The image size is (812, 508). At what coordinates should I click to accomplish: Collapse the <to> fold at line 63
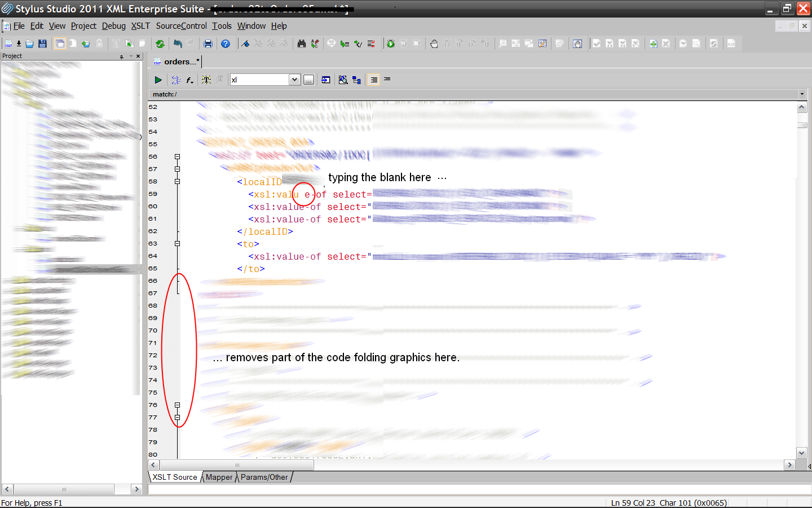(x=177, y=244)
